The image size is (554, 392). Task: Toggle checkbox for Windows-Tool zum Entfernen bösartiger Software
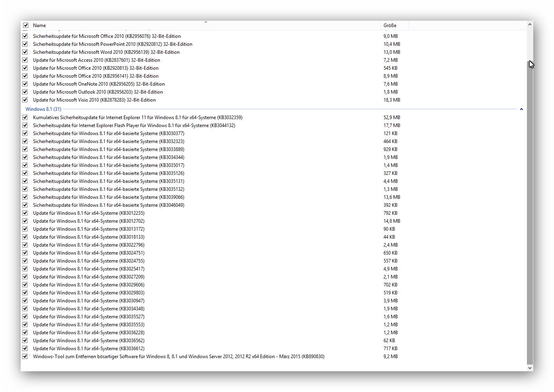tap(25, 357)
